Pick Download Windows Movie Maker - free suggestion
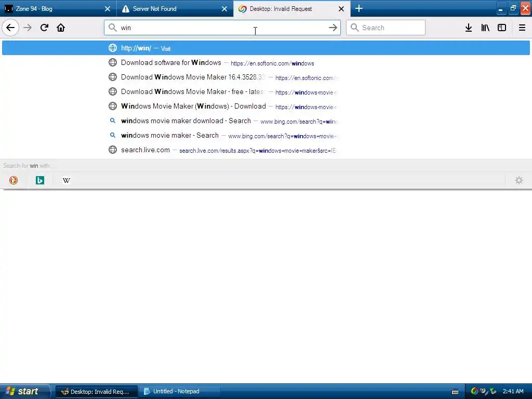The width and height of the screenshot is (532, 399). [266, 92]
